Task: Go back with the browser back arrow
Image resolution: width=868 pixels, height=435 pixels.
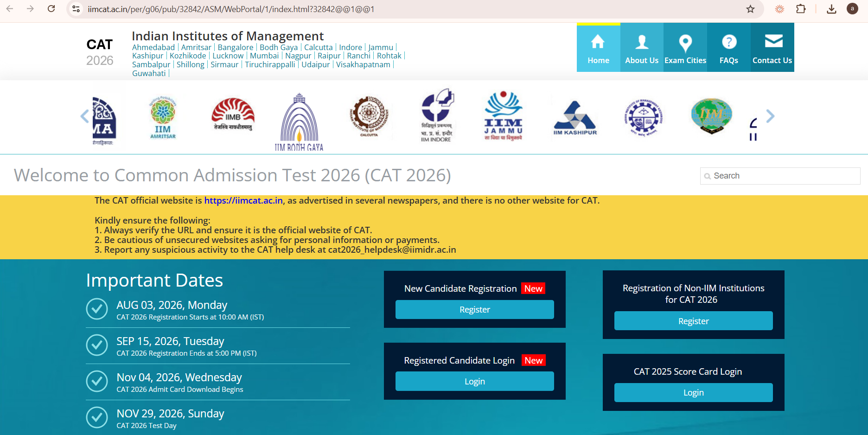Action: pyautogui.click(x=10, y=9)
